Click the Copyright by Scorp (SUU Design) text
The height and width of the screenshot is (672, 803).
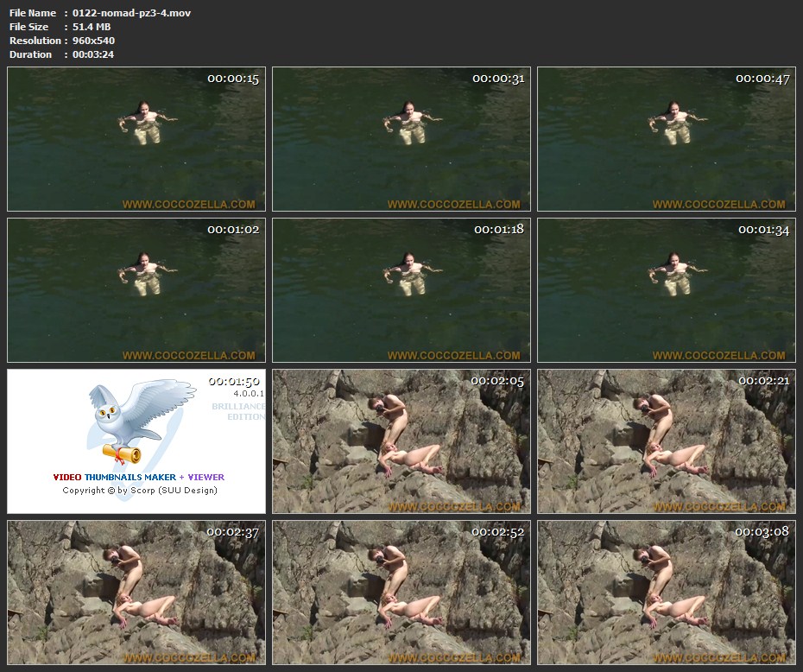(x=139, y=491)
